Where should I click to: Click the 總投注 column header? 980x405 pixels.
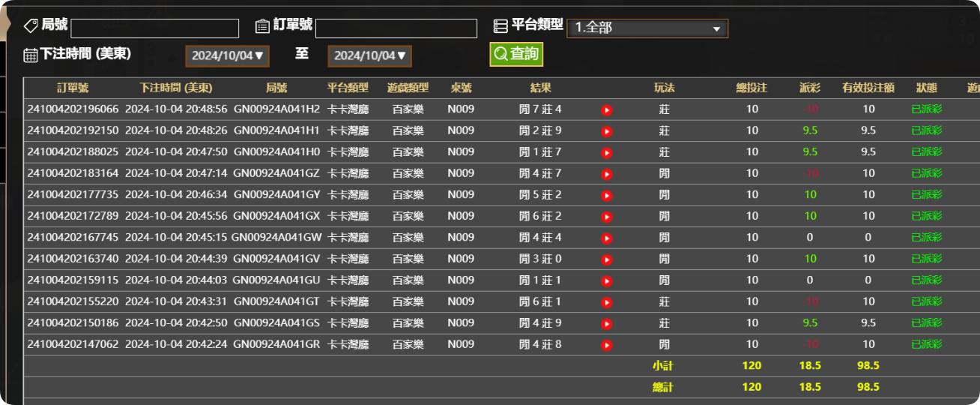[x=751, y=88]
